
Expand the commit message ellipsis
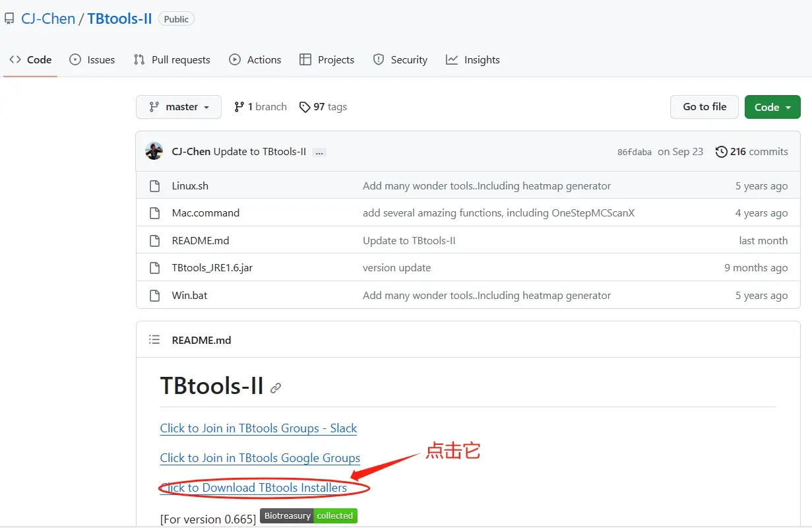(x=319, y=152)
